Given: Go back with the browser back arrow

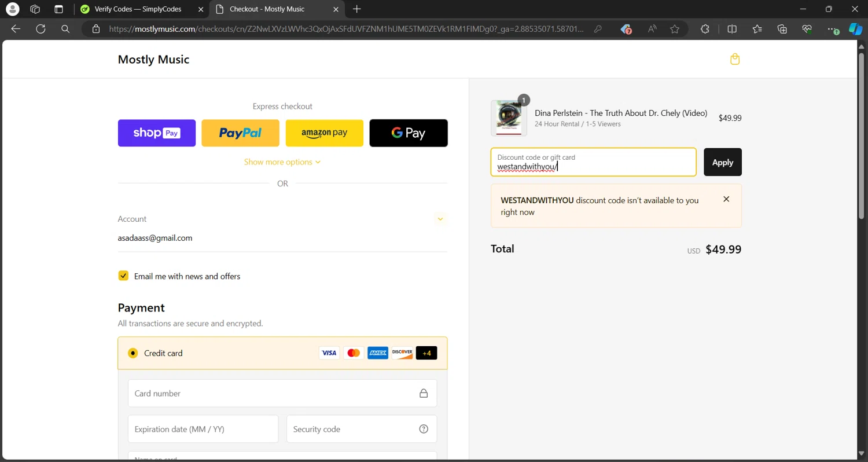Looking at the screenshot, I should (16, 29).
